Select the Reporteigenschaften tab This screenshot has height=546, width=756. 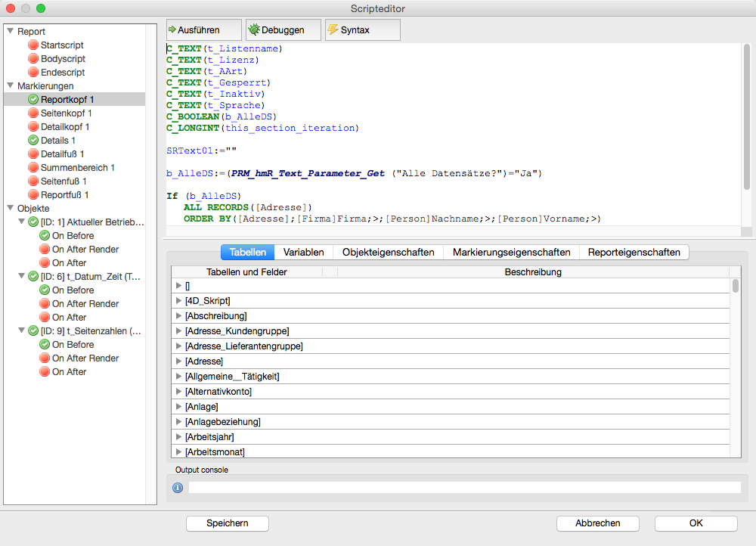[x=634, y=252]
